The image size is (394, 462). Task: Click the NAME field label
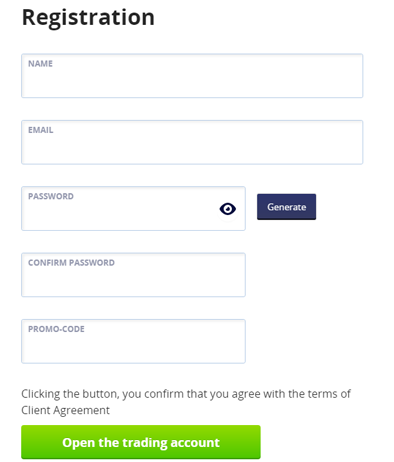pos(40,63)
